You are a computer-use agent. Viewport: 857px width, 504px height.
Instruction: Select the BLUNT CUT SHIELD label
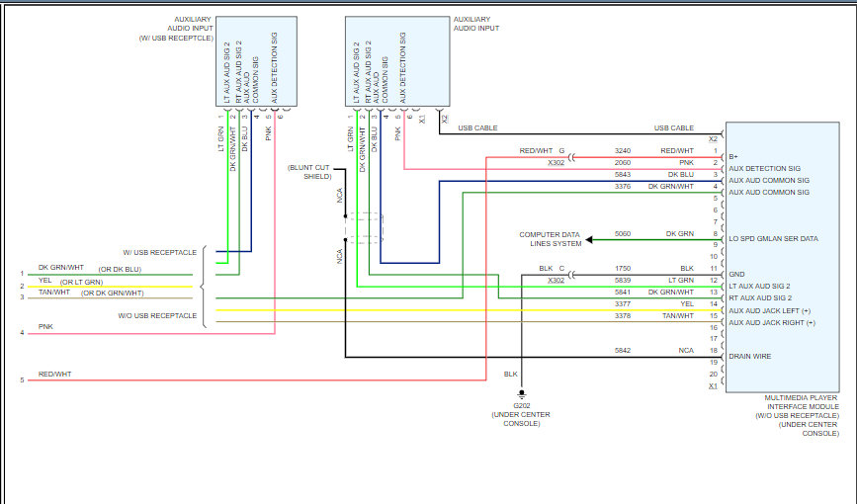(x=309, y=172)
